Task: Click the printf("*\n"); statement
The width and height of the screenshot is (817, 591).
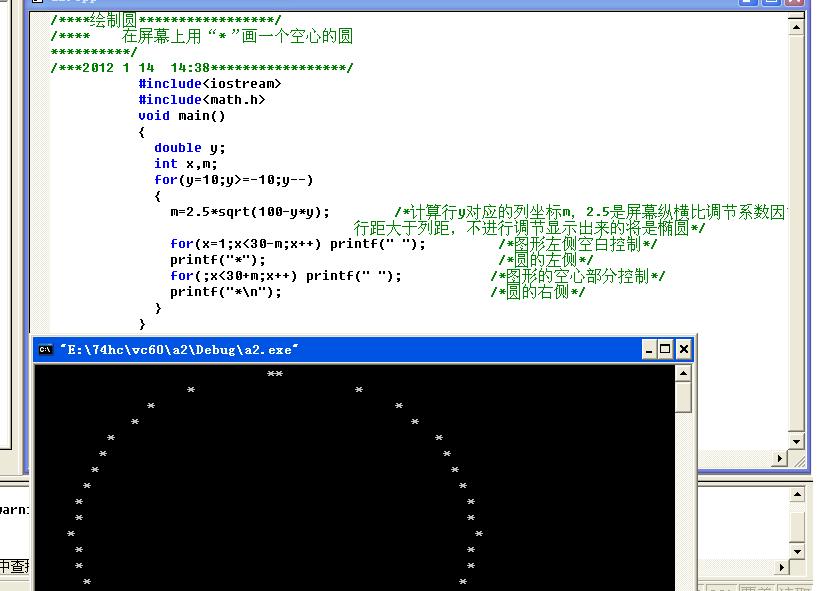Action: tap(226, 292)
